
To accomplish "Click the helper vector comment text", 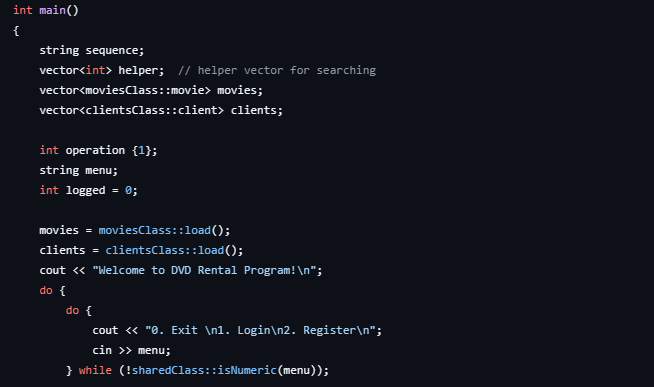I will click(277, 70).
